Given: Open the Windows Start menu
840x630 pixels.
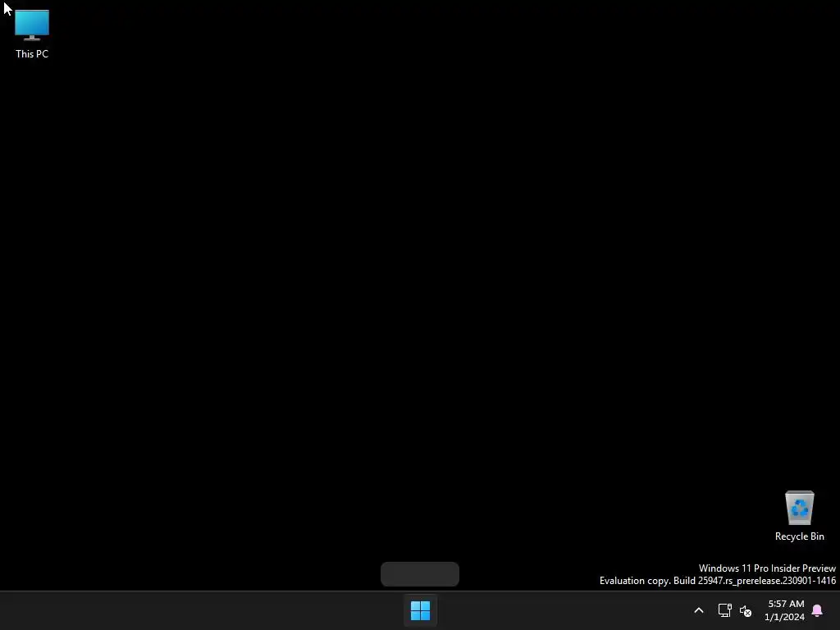Looking at the screenshot, I should tap(420, 610).
